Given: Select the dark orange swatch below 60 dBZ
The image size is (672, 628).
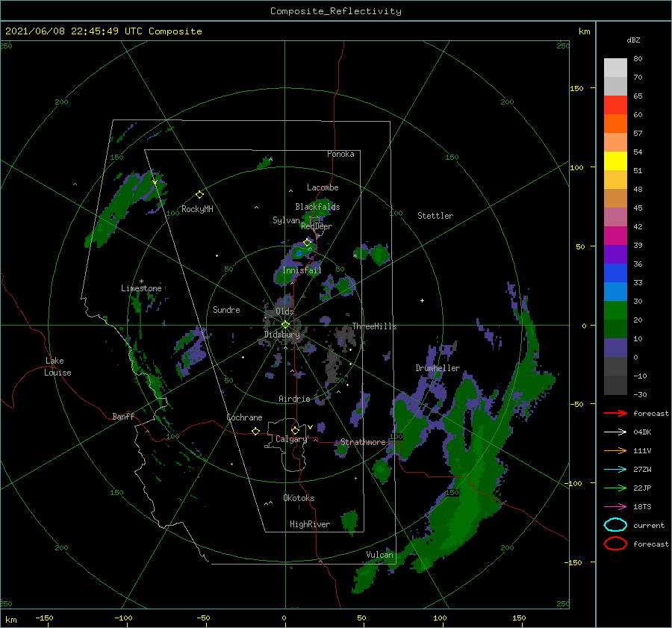Looking at the screenshot, I should (x=615, y=124).
